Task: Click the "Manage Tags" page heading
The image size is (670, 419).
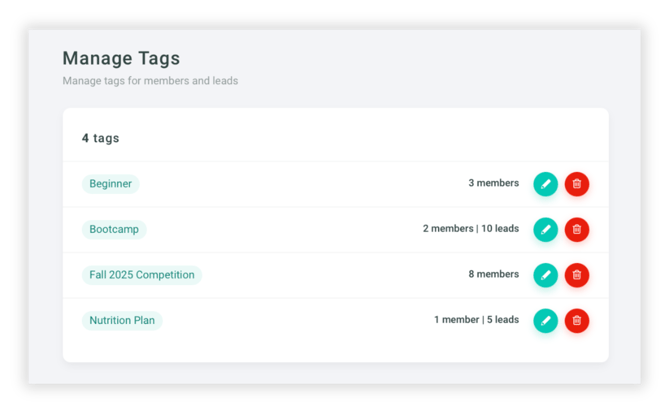Action: point(121,59)
